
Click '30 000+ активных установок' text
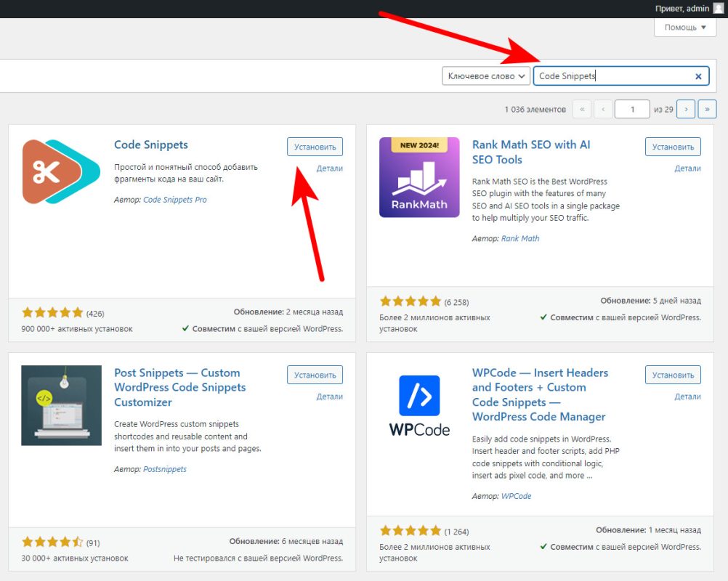point(75,558)
